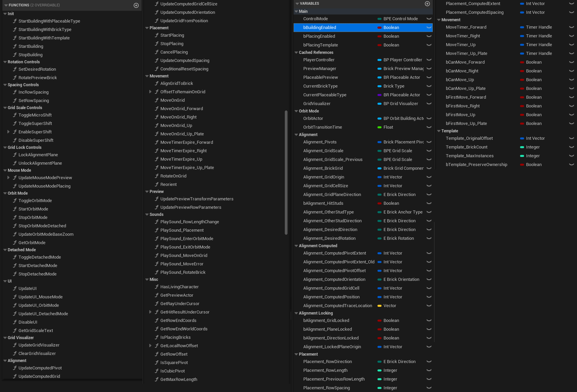The height and width of the screenshot is (392, 577).
Task: Collapse the Alignment Computed variable group
Action: 296,246
